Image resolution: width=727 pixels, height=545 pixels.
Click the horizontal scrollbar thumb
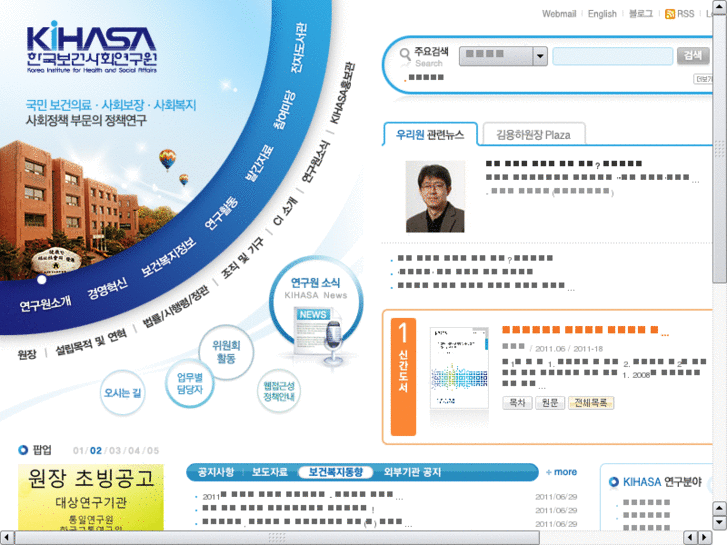[277, 538]
